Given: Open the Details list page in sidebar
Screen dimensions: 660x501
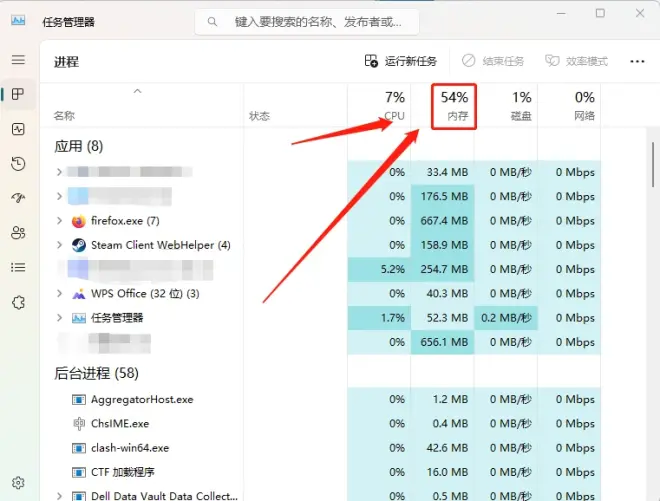Looking at the screenshot, I should [18, 267].
